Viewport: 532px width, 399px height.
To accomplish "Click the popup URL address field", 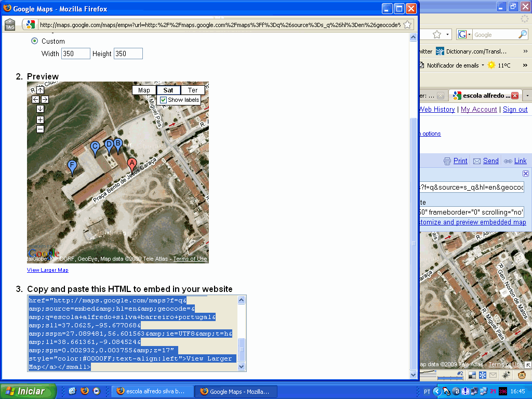I will point(220,25).
